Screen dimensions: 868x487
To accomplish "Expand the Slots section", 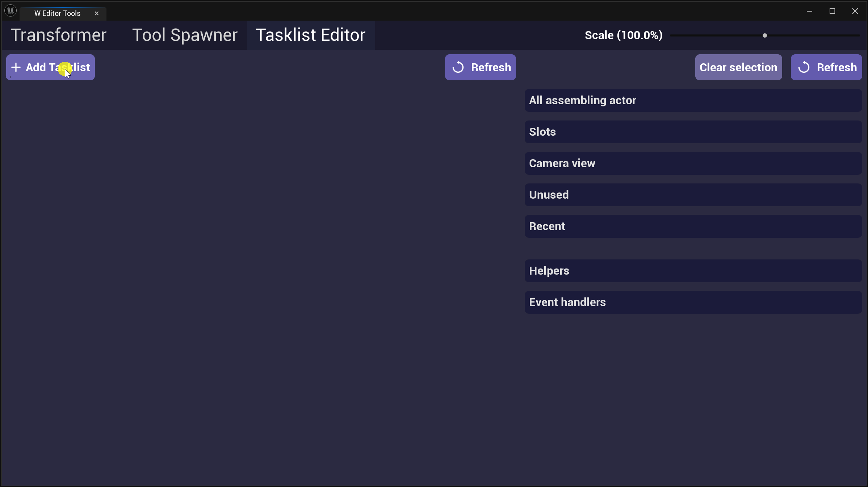I will [693, 132].
